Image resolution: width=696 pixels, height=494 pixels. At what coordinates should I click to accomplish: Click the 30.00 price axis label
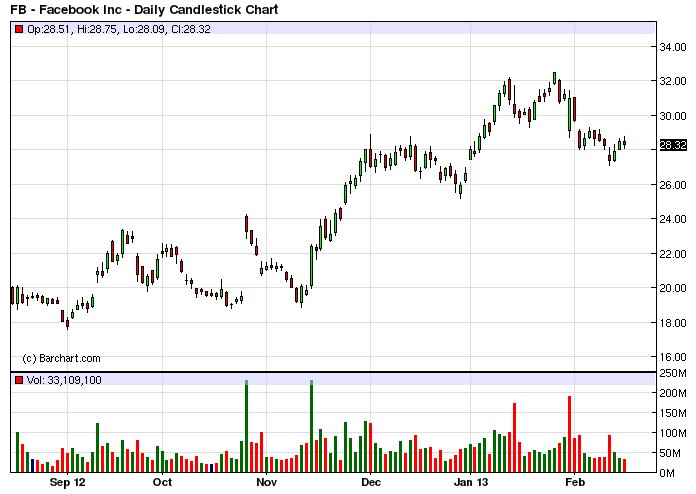tap(673, 116)
